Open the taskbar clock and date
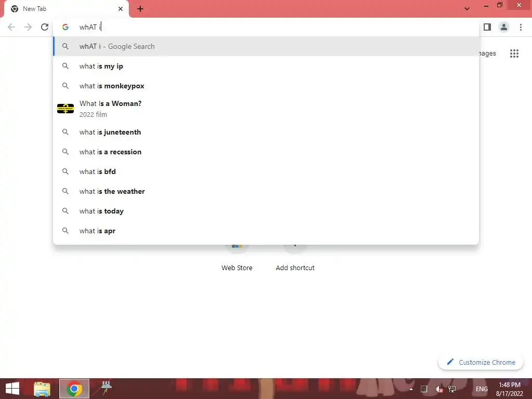532x399 pixels. pyautogui.click(x=509, y=389)
